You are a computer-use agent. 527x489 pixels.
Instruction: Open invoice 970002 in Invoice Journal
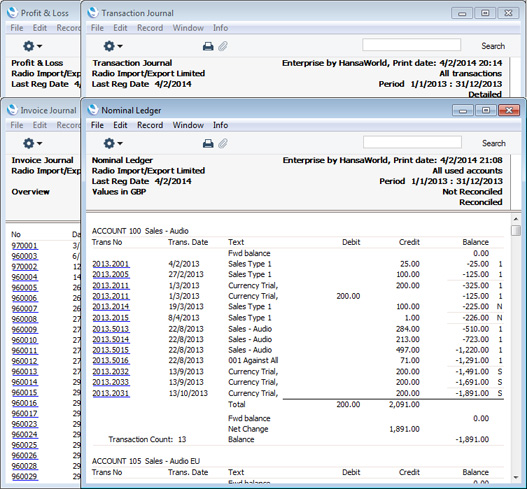point(25,267)
